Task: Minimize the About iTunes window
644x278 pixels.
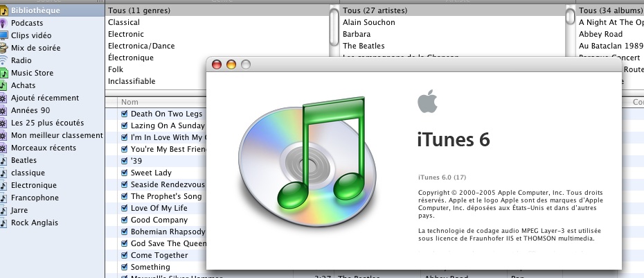Action: coord(231,64)
